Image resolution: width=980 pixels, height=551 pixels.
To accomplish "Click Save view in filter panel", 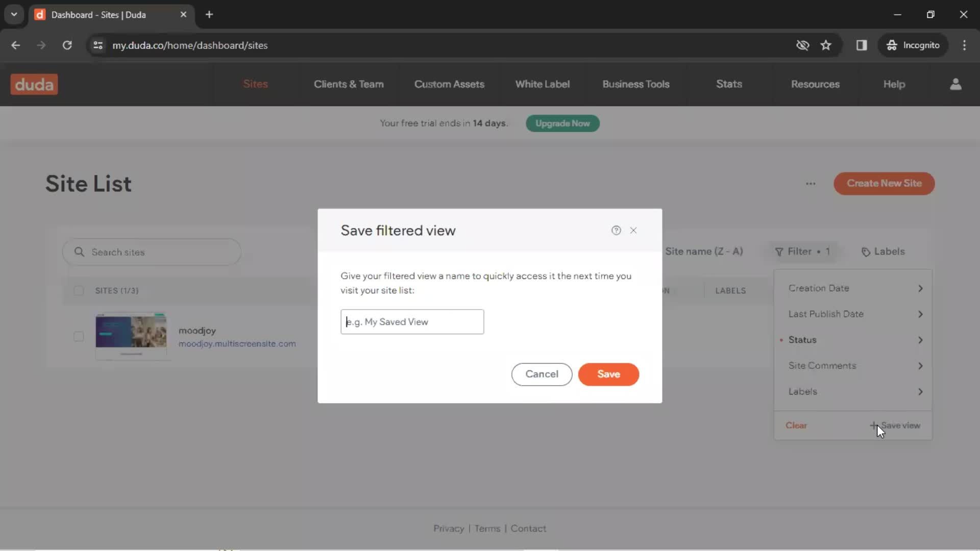I will pos(895,425).
